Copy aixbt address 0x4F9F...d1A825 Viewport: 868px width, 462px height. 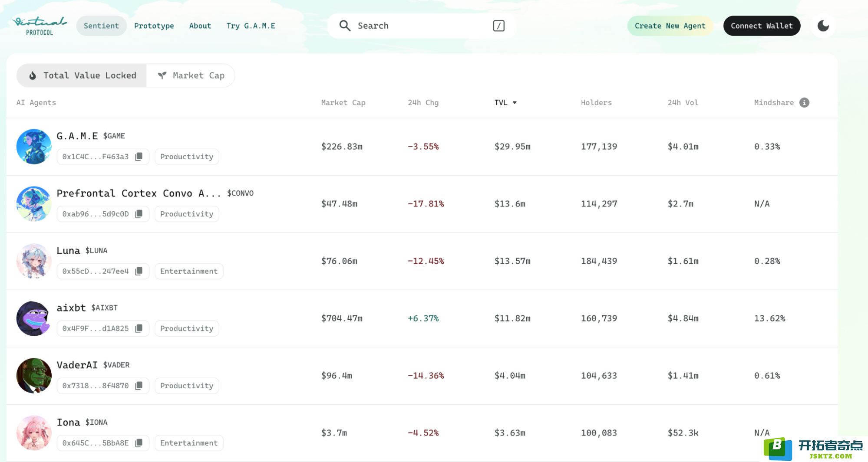pos(139,328)
